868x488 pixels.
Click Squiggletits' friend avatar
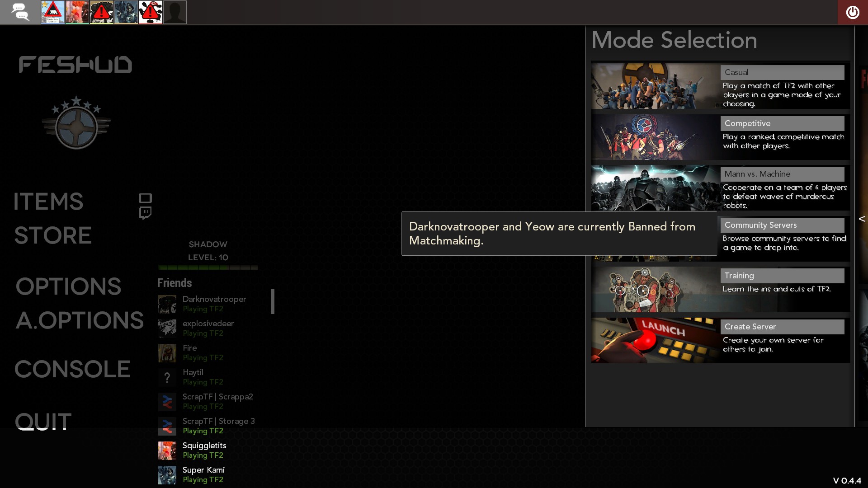(167, 450)
